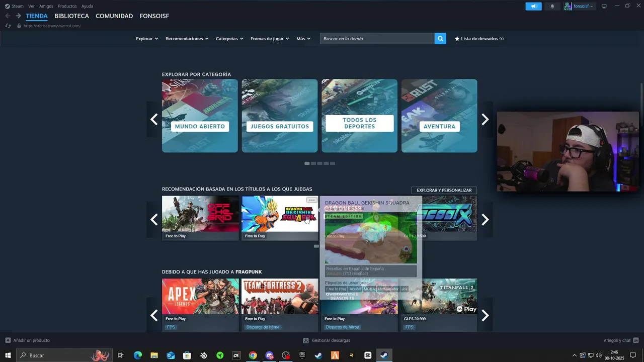Open the Productos menu
The width and height of the screenshot is (644, 362).
[67, 6]
